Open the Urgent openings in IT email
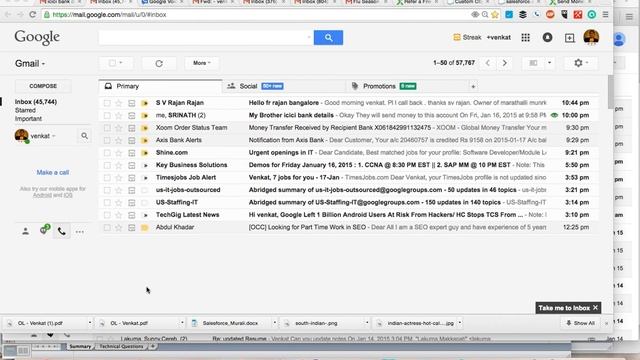The height and width of the screenshot is (360, 640). 349,153
